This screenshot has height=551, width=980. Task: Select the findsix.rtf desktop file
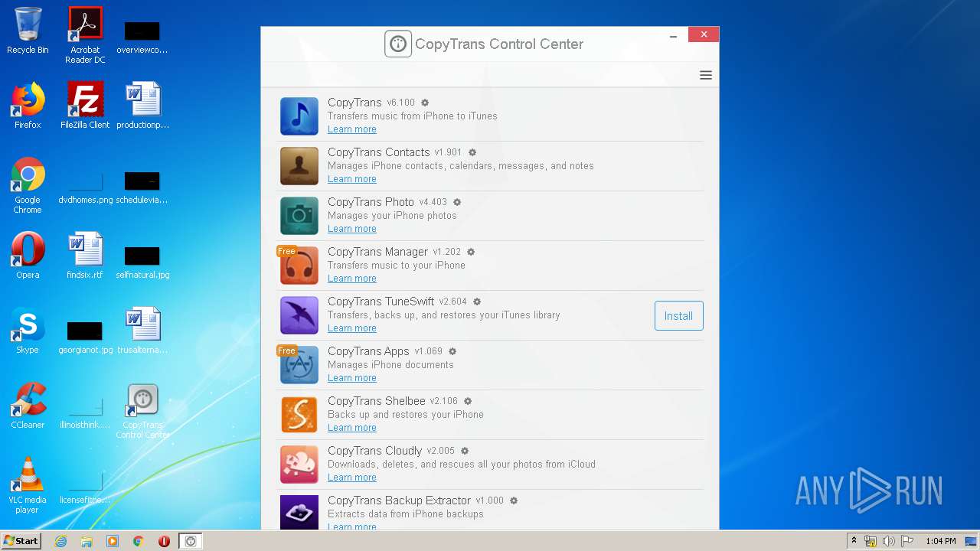click(x=85, y=256)
